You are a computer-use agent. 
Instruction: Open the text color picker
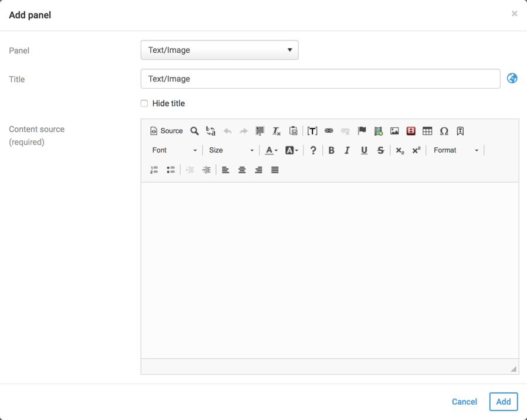pyautogui.click(x=271, y=150)
